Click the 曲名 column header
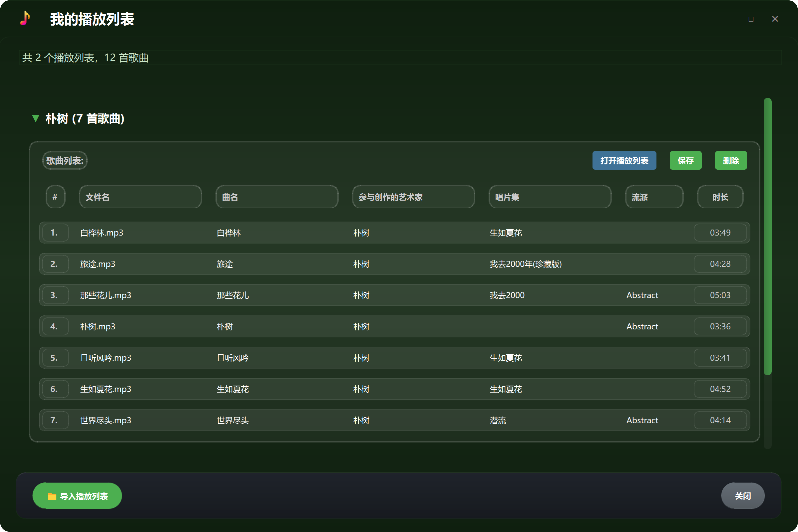 (277, 197)
